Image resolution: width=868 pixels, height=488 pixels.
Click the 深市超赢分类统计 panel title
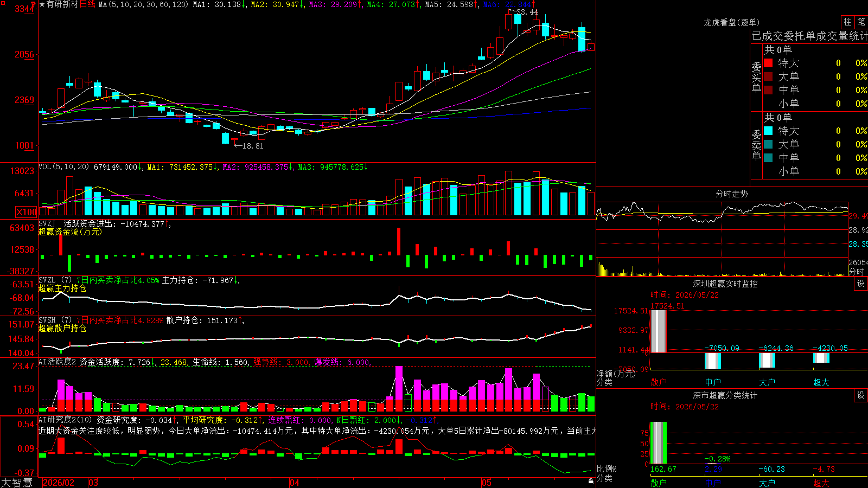tap(725, 395)
